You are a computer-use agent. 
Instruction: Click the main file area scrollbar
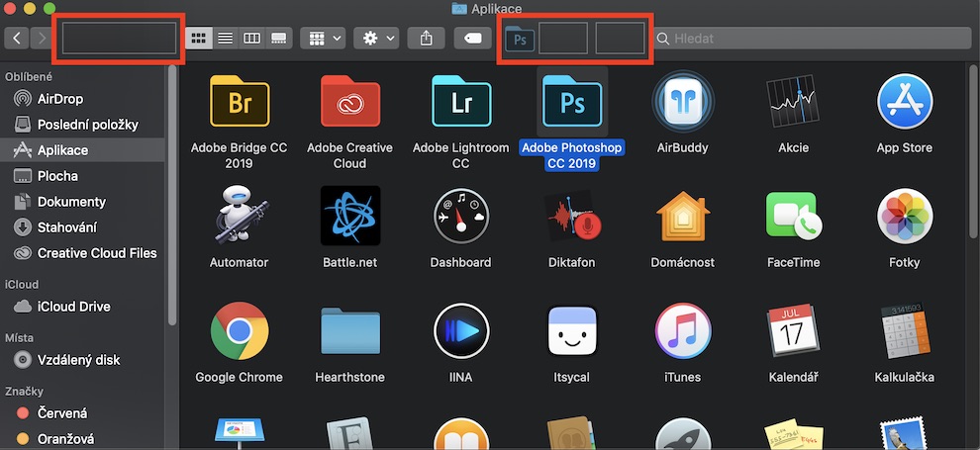coord(974,149)
